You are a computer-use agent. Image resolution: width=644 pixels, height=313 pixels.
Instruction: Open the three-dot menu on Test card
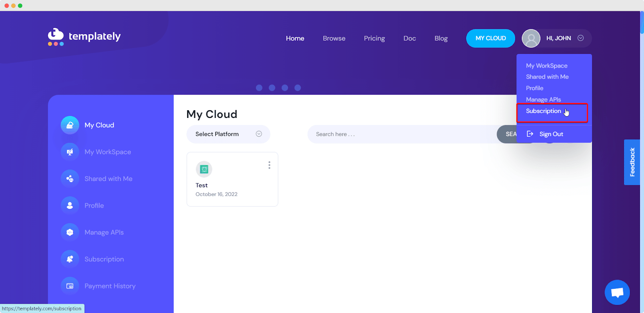click(269, 165)
